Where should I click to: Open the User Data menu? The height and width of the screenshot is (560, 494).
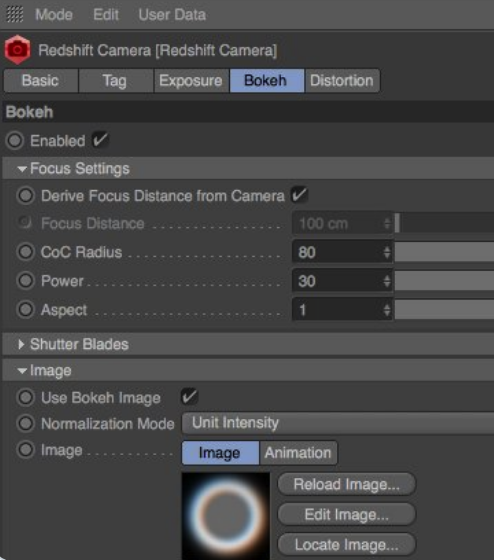[x=172, y=15]
